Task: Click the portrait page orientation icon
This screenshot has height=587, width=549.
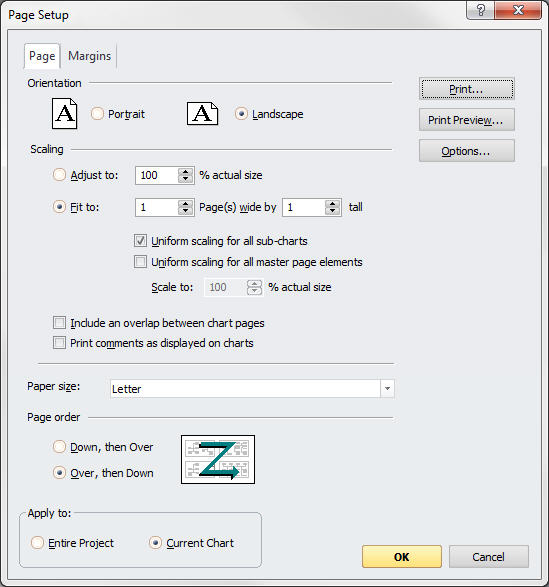Action: [x=64, y=113]
